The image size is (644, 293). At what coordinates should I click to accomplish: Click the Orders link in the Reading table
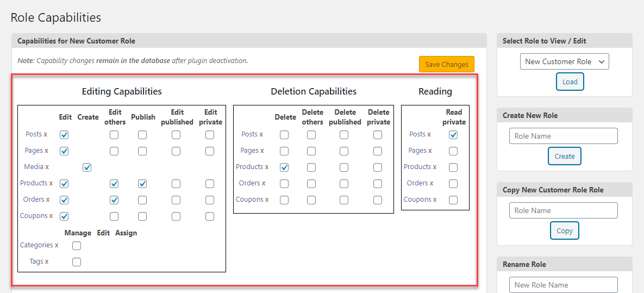coord(416,183)
